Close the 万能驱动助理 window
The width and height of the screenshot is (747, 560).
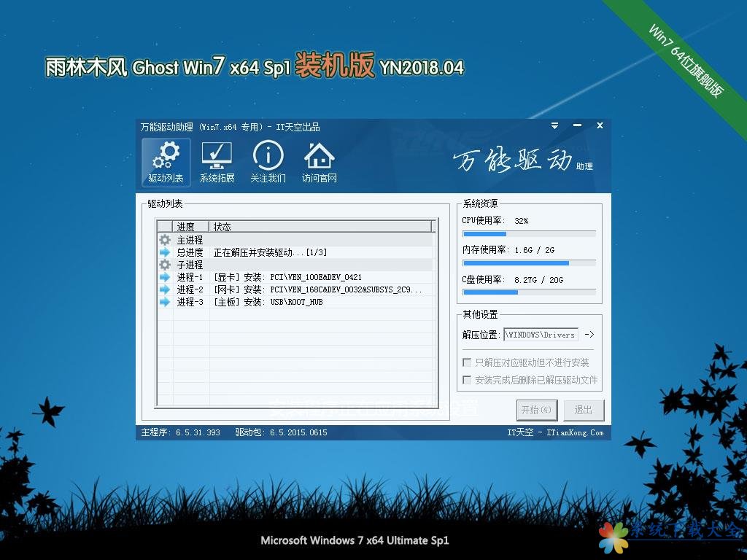click(600, 125)
